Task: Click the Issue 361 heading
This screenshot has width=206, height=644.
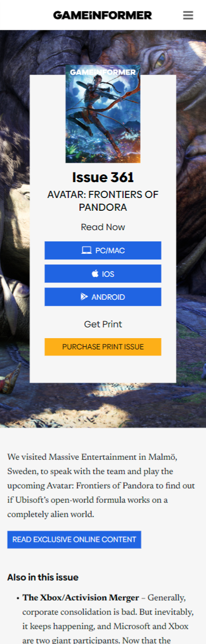Action: click(x=103, y=177)
